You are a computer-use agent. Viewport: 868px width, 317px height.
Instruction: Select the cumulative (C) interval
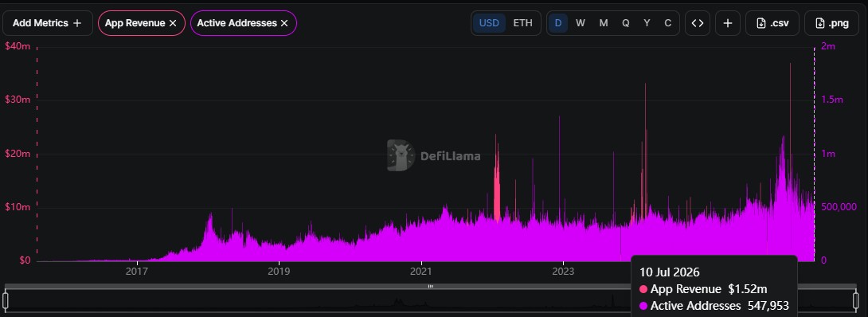click(668, 23)
